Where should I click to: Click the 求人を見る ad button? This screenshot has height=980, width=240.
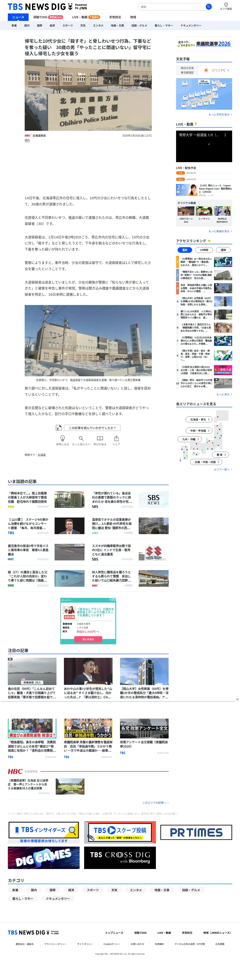(88, 640)
